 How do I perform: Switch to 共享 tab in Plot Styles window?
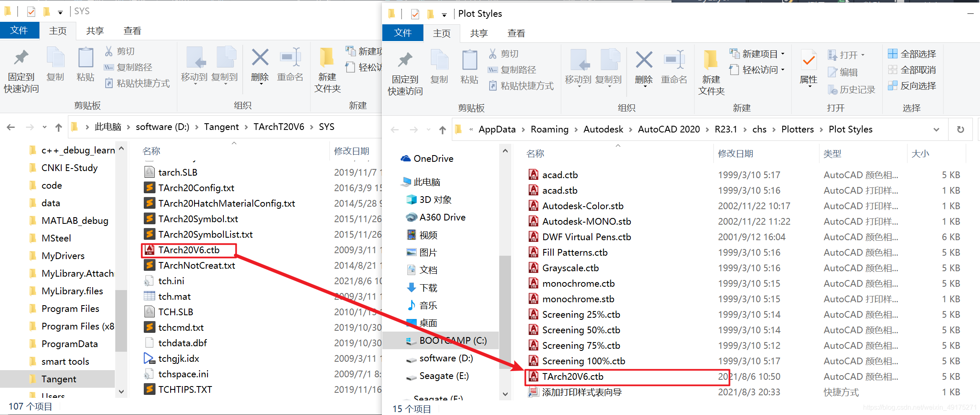tap(479, 33)
